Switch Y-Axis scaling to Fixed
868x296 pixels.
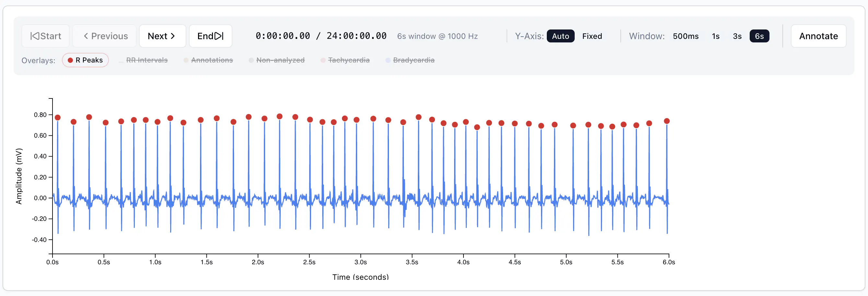tap(592, 36)
